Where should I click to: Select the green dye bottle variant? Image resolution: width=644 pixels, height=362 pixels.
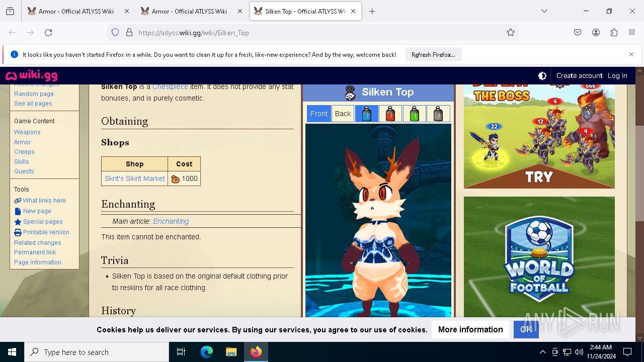click(x=414, y=114)
